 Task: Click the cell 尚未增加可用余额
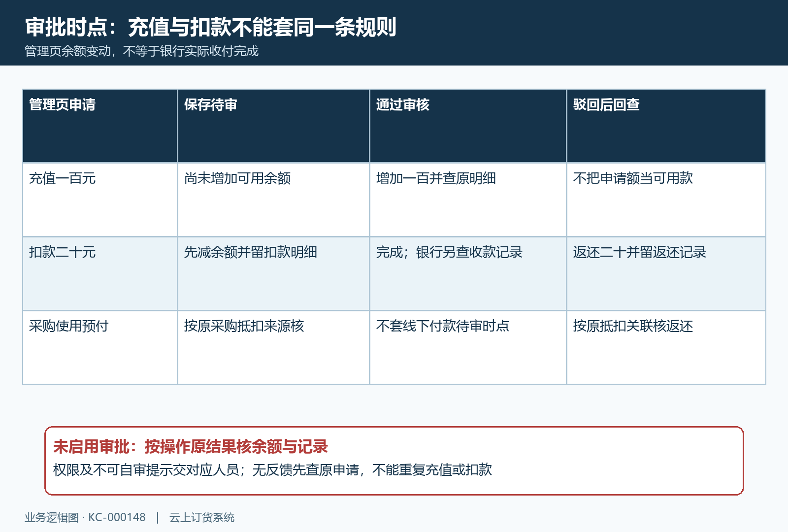[273, 200]
